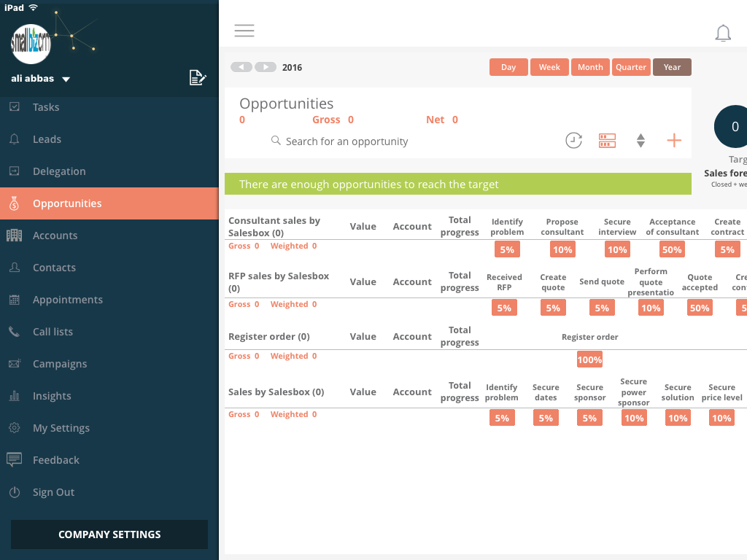747x560 pixels.
Task: Switch the period to Month
Action: (590, 67)
